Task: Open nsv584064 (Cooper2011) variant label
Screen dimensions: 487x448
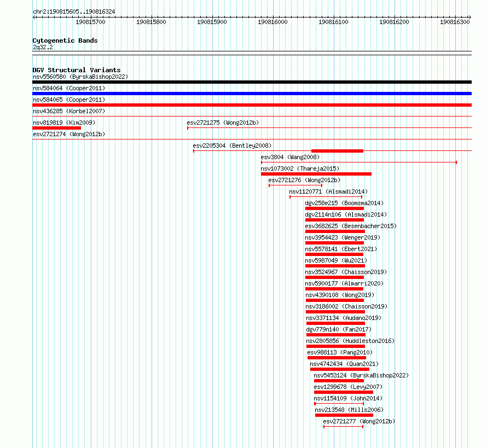Action: [x=69, y=88]
